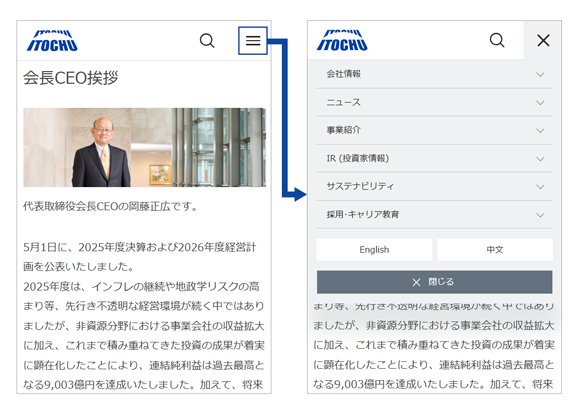Switch language to English
This screenshot has width=580, height=412.
coord(374,250)
